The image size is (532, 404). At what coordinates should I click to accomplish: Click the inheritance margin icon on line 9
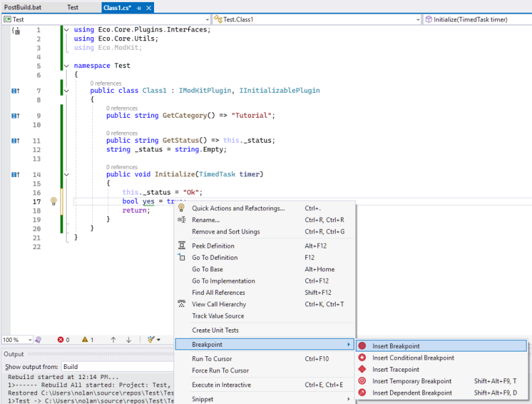[15, 116]
